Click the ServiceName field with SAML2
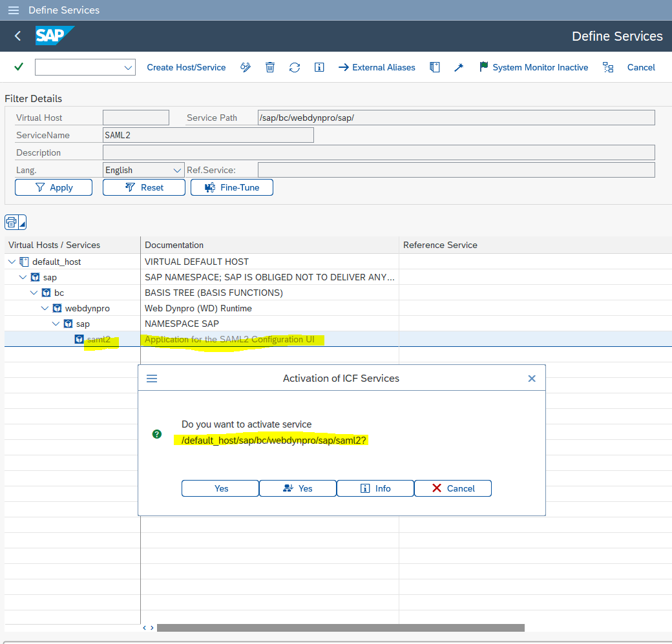The image size is (672, 644). (x=208, y=135)
